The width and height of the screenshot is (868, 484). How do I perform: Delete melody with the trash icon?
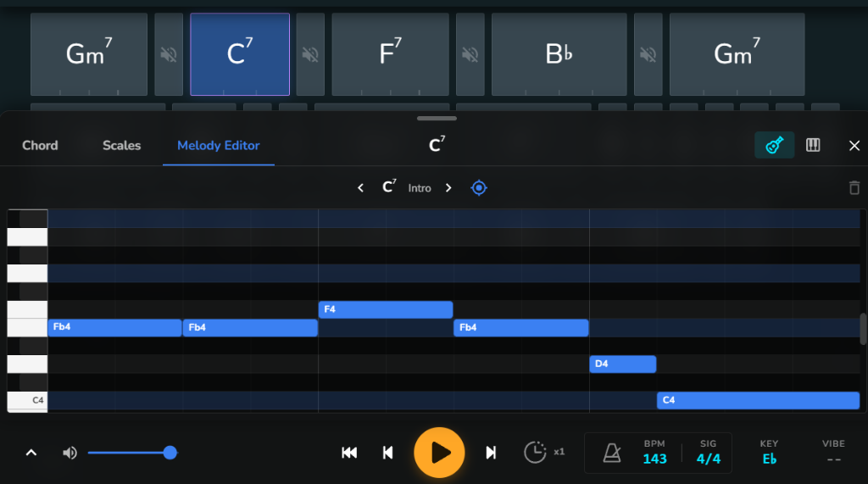point(854,187)
